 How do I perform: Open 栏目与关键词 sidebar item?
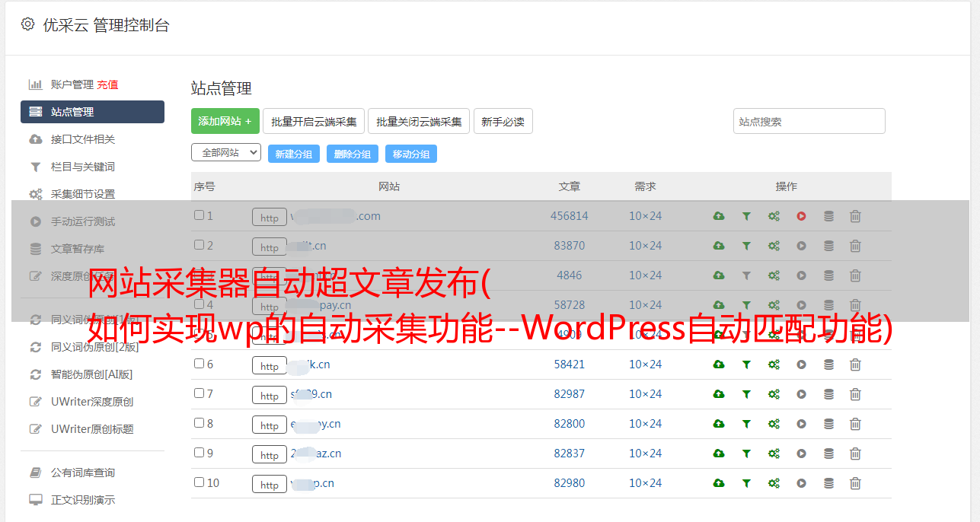coord(83,167)
